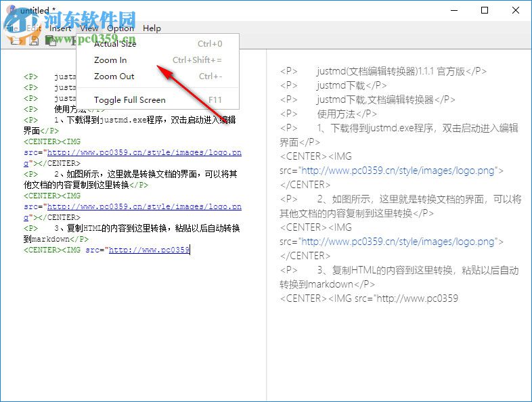Open the Edit menu
Screen dimensions: 532x402
(34, 28)
